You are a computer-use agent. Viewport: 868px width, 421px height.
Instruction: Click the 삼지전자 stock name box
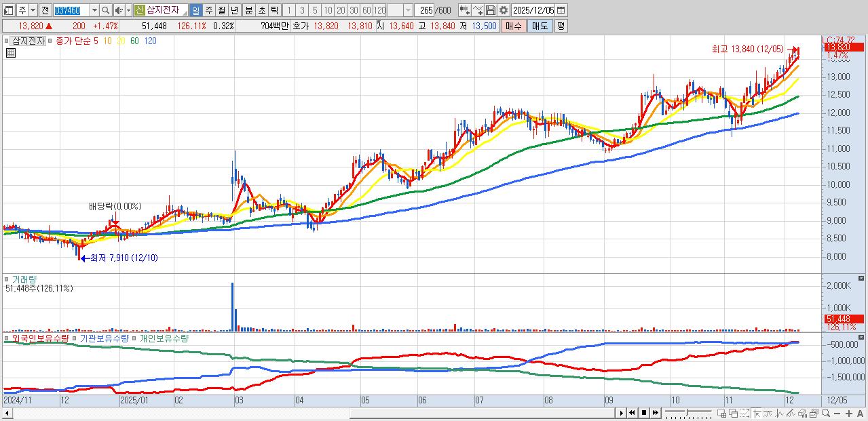pos(166,10)
